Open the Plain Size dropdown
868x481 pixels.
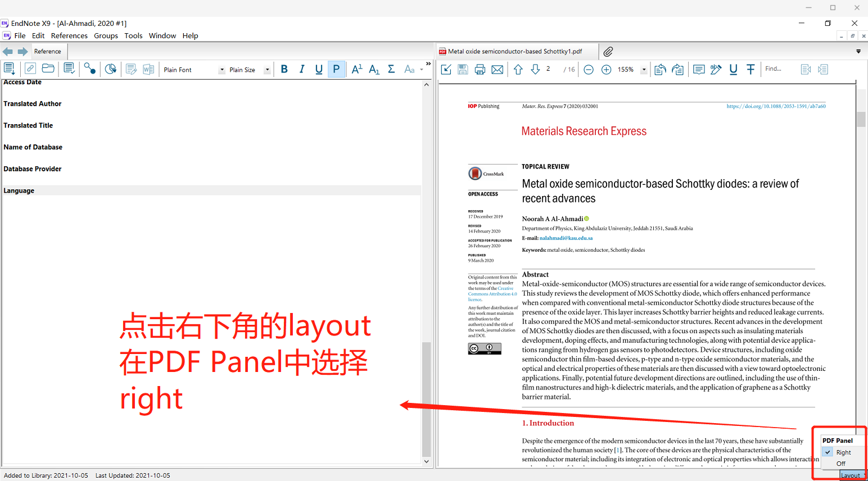[x=266, y=69]
